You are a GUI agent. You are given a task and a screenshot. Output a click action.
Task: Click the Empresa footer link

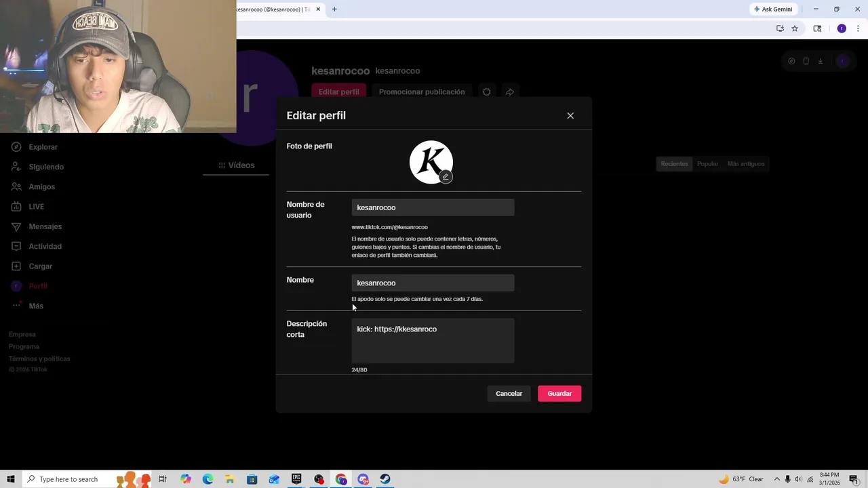pos(22,334)
